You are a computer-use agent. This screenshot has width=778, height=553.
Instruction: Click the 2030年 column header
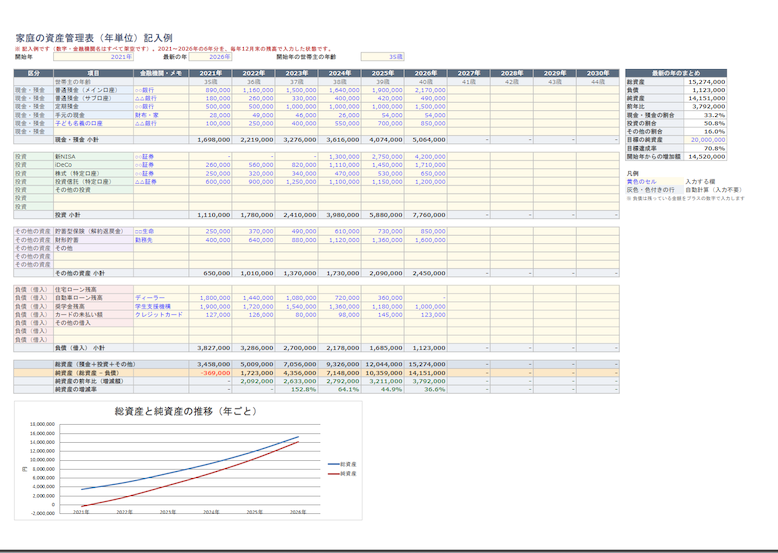coord(598,73)
